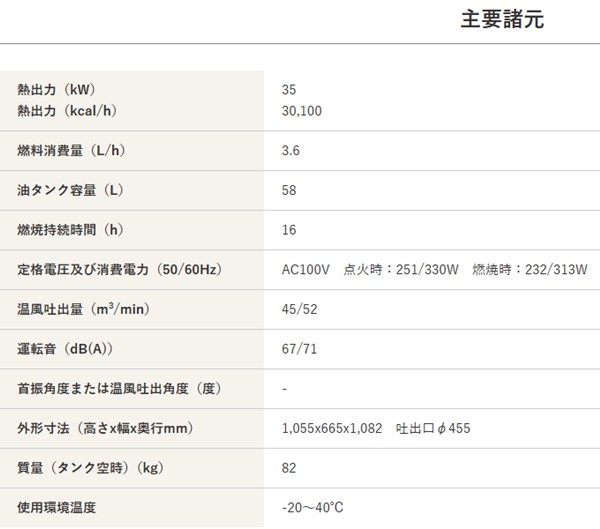Image resolution: width=600 pixels, height=529 pixels.
Task: Click the 燃料消費量（L/h） label
Action: coord(70,151)
